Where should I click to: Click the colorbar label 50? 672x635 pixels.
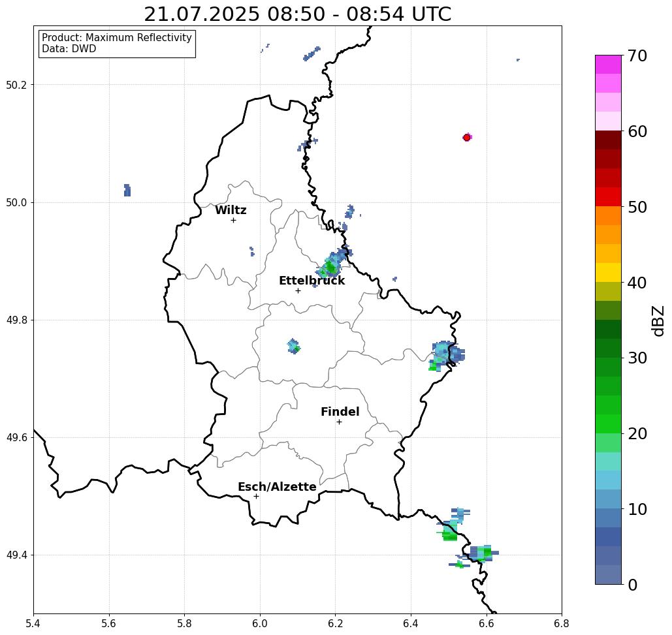(x=637, y=208)
